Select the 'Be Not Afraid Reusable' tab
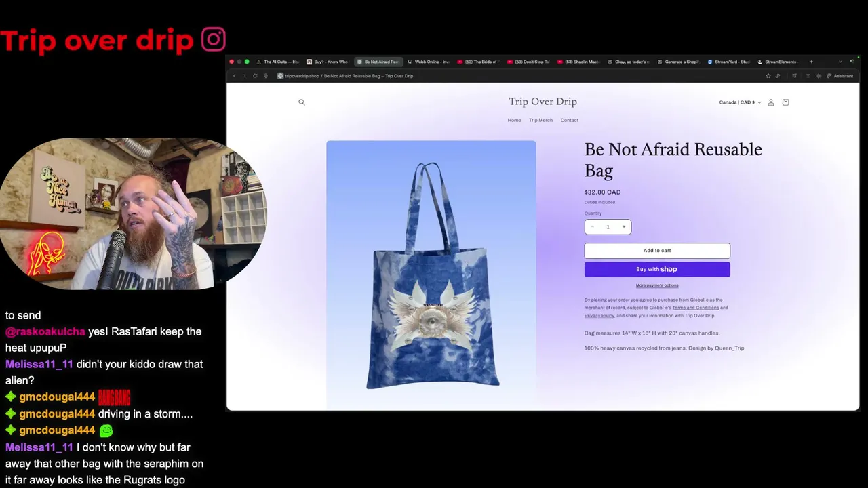The width and height of the screenshot is (868, 488). [x=378, y=62]
